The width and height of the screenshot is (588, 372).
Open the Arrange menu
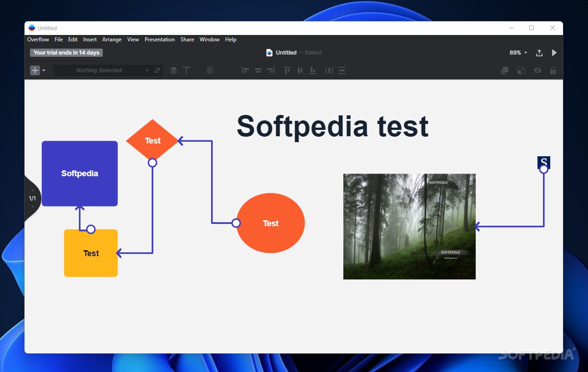point(112,40)
